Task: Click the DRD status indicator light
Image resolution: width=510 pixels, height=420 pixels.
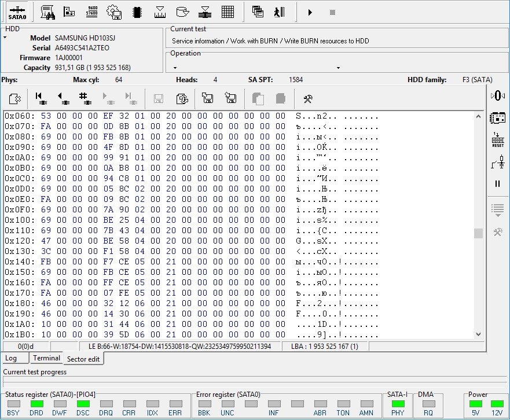Action: 36,404
